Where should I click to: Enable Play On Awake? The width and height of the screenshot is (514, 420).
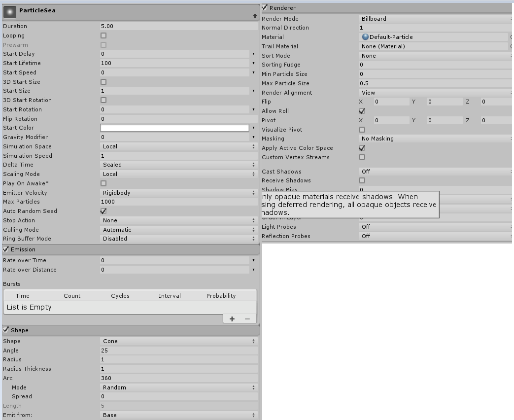coord(103,183)
